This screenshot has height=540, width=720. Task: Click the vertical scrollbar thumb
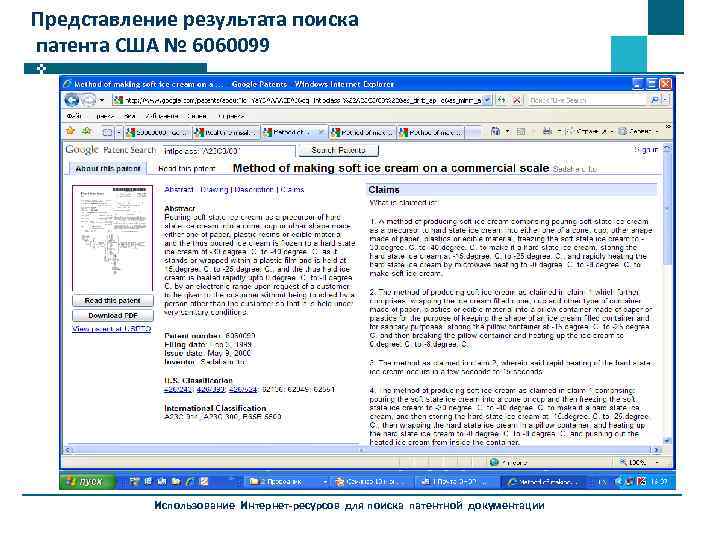[667, 208]
